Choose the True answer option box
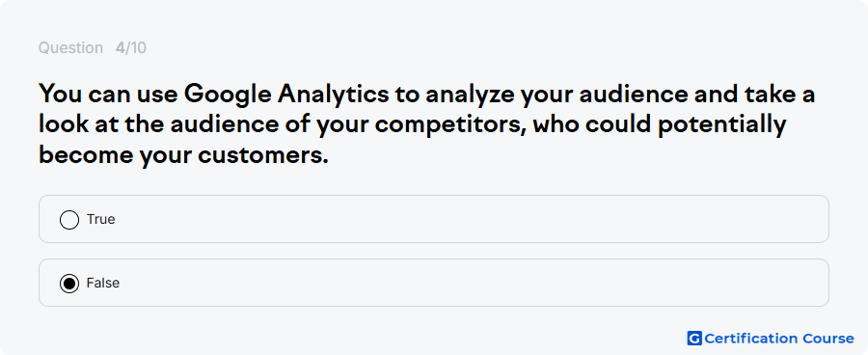 pos(433,219)
